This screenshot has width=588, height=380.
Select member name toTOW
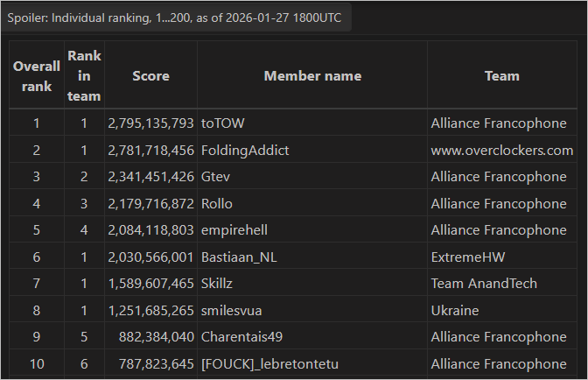[x=223, y=123]
